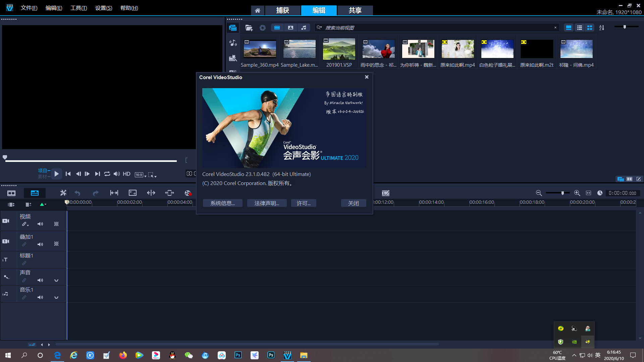
Task: Open the sound/music library sidebar icon
Action: [x=233, y=43]
